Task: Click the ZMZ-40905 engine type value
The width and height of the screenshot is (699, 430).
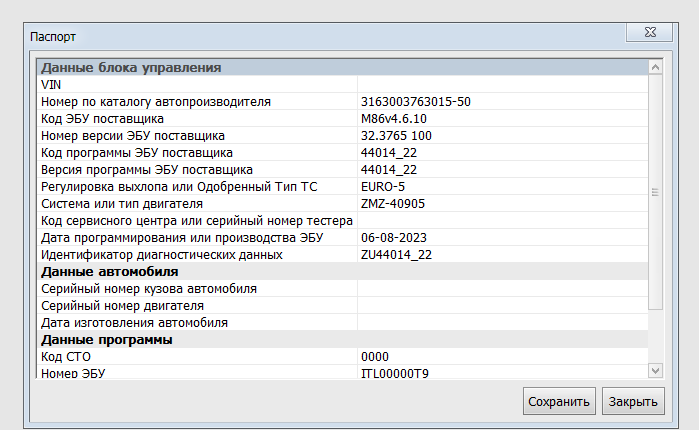Action: tap(393, 204)
